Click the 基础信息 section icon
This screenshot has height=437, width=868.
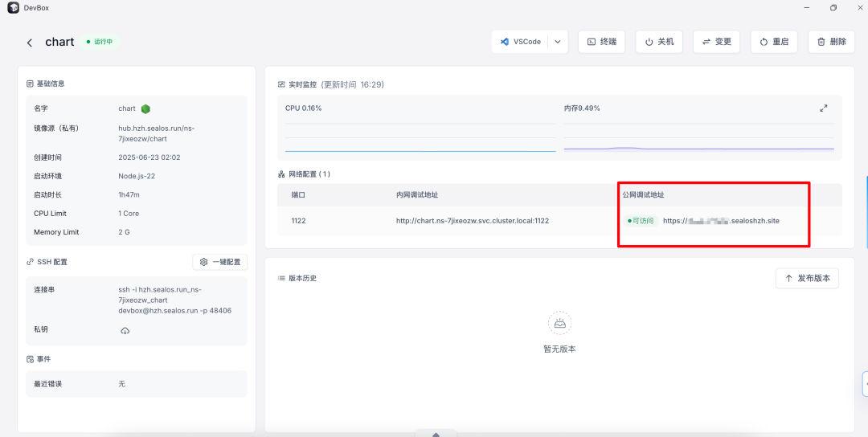click(30, 84)
